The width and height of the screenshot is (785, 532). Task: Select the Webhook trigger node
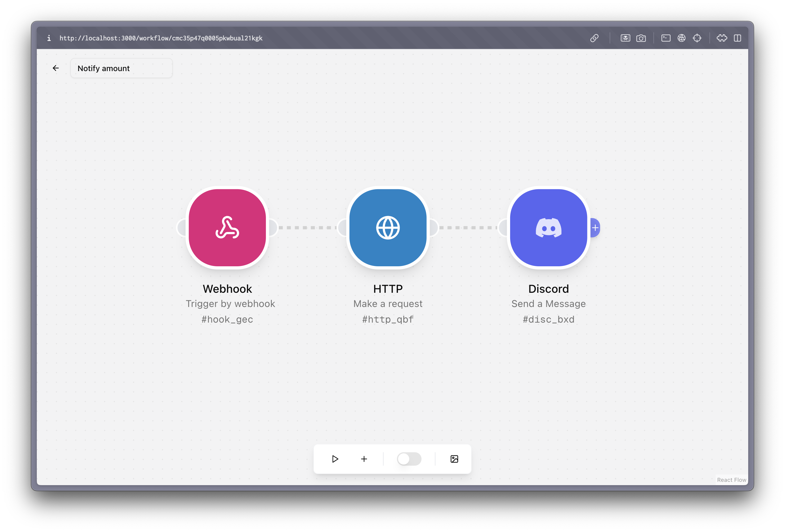pos(227,228)
